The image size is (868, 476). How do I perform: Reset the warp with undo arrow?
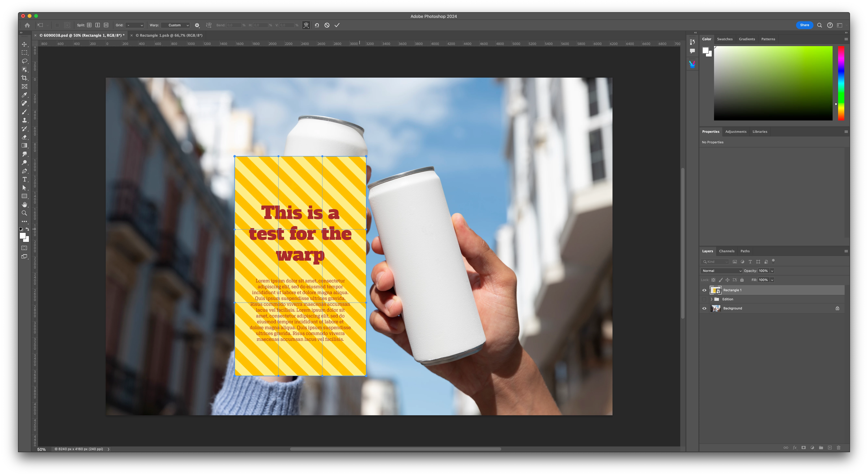click(317, 25)
